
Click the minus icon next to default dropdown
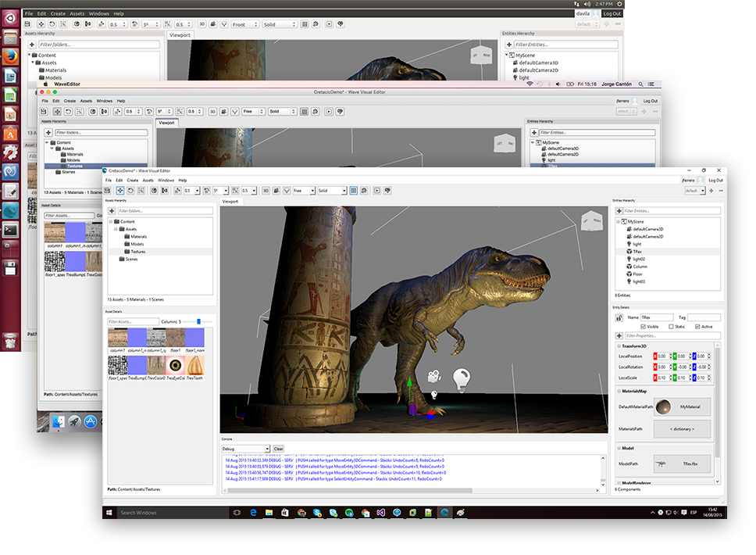[721, 191]
